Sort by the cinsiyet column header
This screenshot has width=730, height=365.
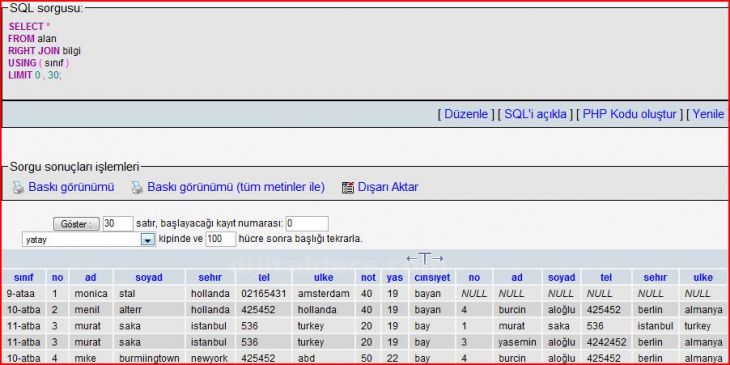coord(432,277)
